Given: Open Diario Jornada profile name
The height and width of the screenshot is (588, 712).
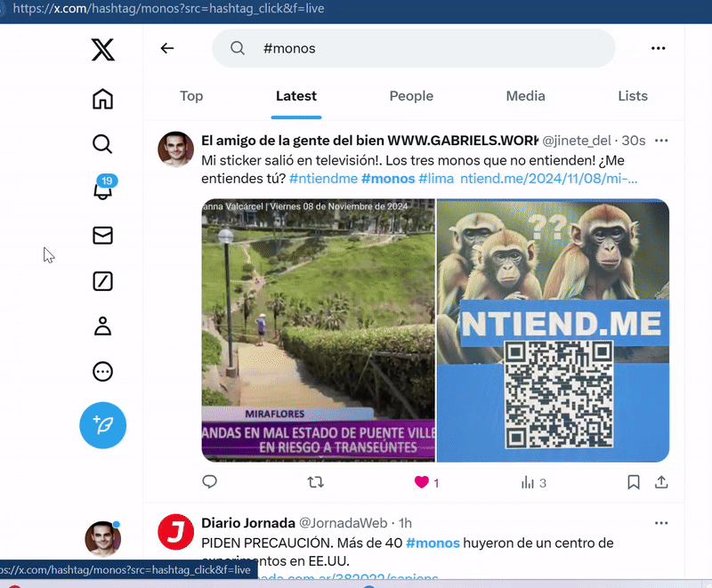Looking at the screenshot, I should 247,523.
